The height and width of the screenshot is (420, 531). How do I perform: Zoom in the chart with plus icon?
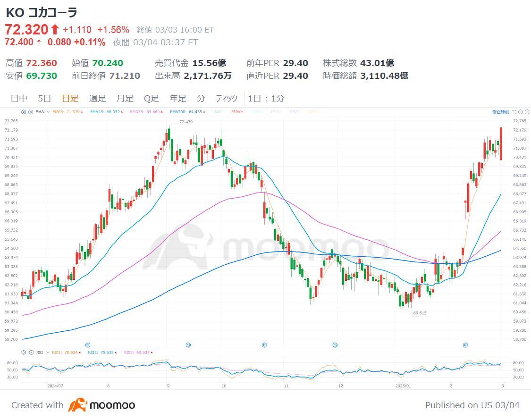(x=526, y=112)
